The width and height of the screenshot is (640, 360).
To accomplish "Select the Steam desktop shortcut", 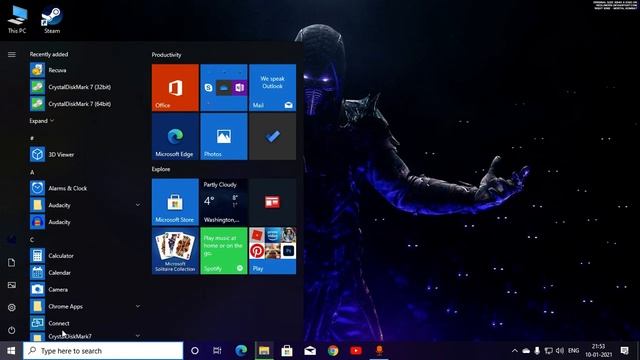I will point(52,20).
